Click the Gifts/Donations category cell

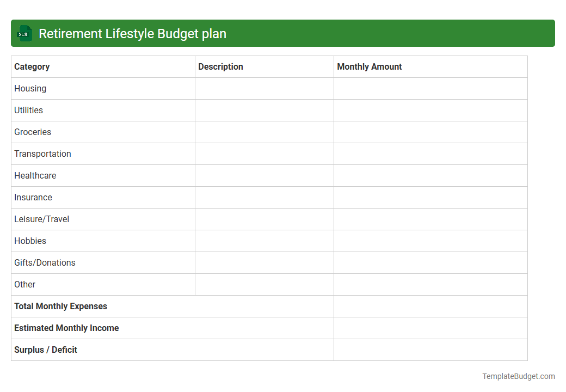click(x=45, y=262)
